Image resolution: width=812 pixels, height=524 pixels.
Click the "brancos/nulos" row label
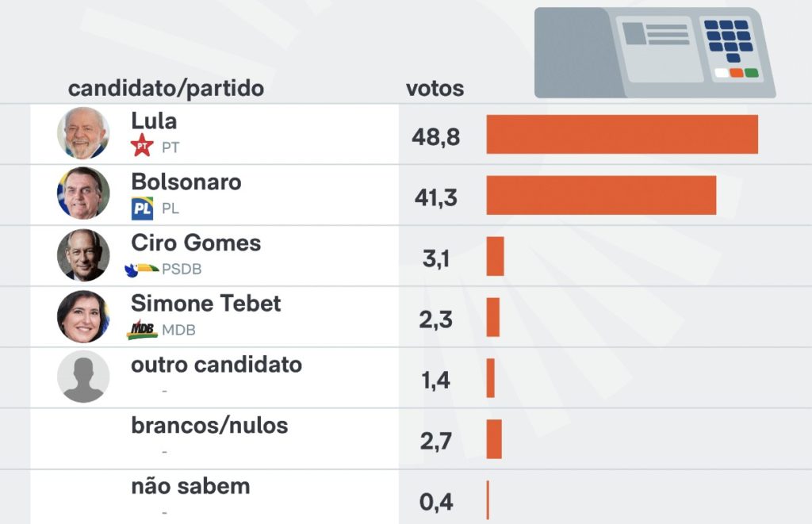pyautogui.click(x=209, y=426)
